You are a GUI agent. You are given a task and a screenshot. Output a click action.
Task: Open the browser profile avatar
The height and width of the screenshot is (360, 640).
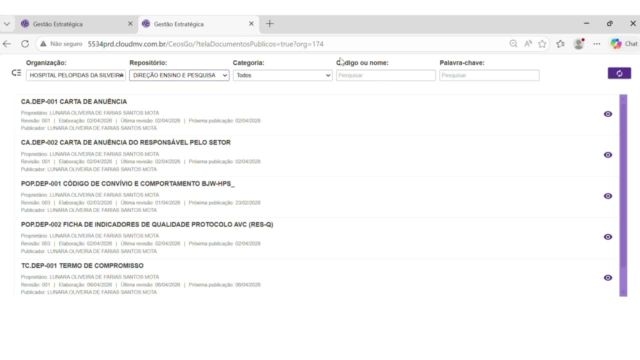[x=579, y=44]
